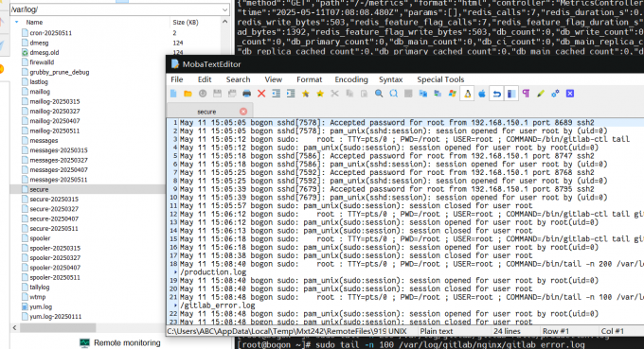Select the yum.log file
The width and height of the screenshot is (644, 349).
pyautogui.click(x=41, y=306)
